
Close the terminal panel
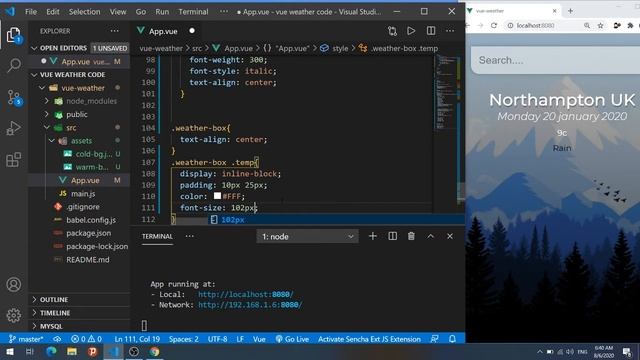pyautogui.click(x=450, y=236)
